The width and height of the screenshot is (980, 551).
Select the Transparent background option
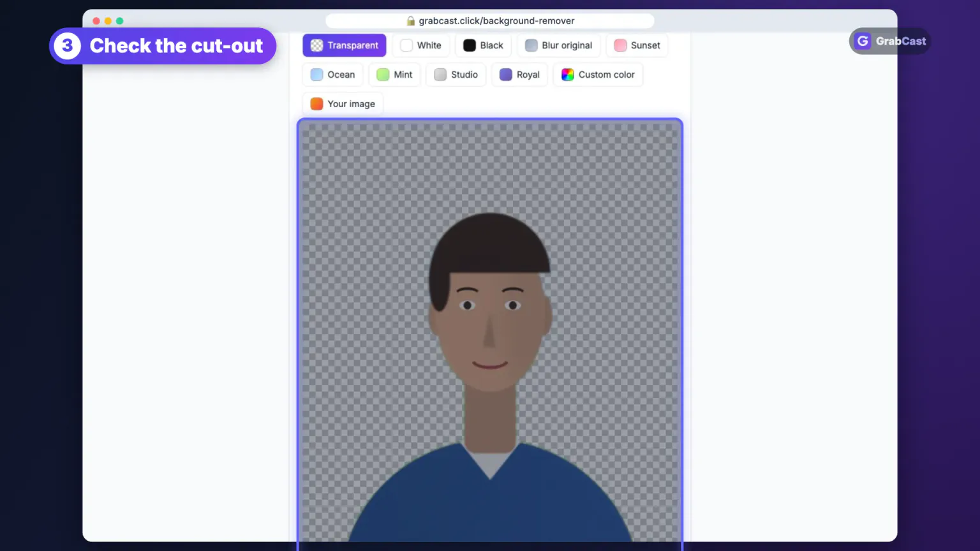[x=345, y=45]
